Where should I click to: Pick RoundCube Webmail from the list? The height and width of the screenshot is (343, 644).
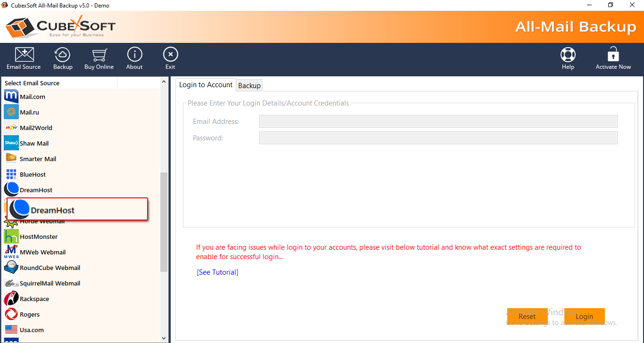50,268
